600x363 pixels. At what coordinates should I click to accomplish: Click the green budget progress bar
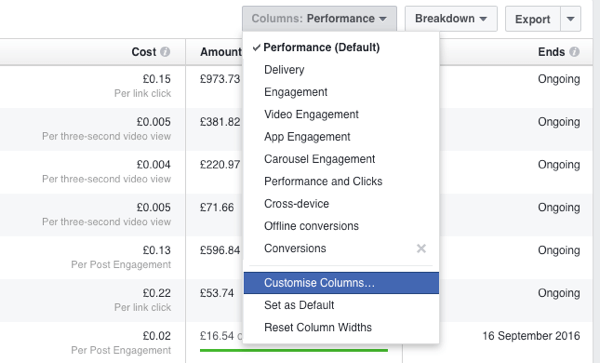tap(294, 350)
